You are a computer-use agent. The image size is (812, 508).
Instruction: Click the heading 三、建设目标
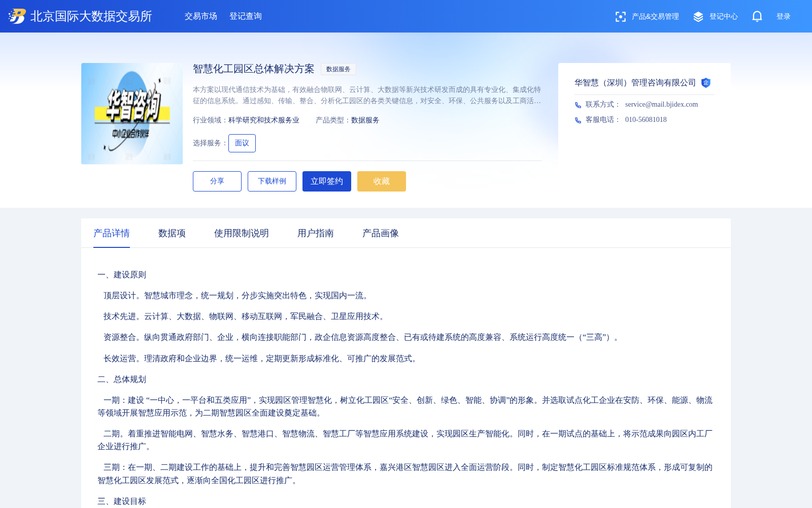pos(122,501)
